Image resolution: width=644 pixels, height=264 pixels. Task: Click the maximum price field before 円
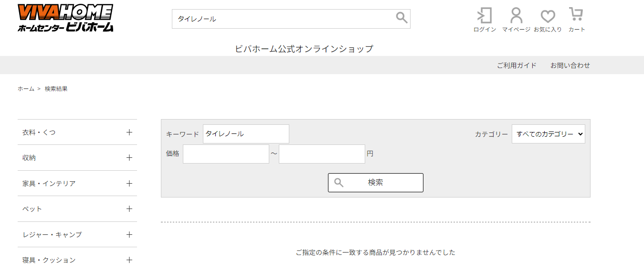coord(322,154)
